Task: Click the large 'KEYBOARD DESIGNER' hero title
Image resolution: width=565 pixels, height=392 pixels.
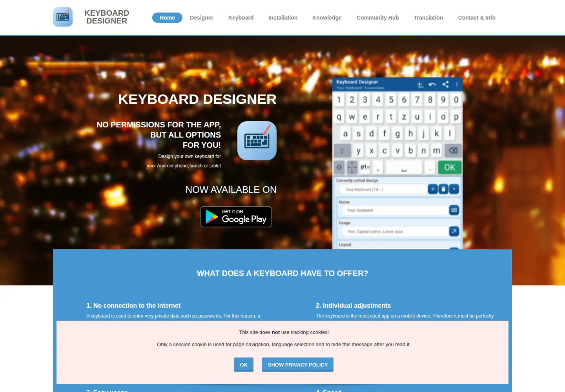Action: pos(197,99)
